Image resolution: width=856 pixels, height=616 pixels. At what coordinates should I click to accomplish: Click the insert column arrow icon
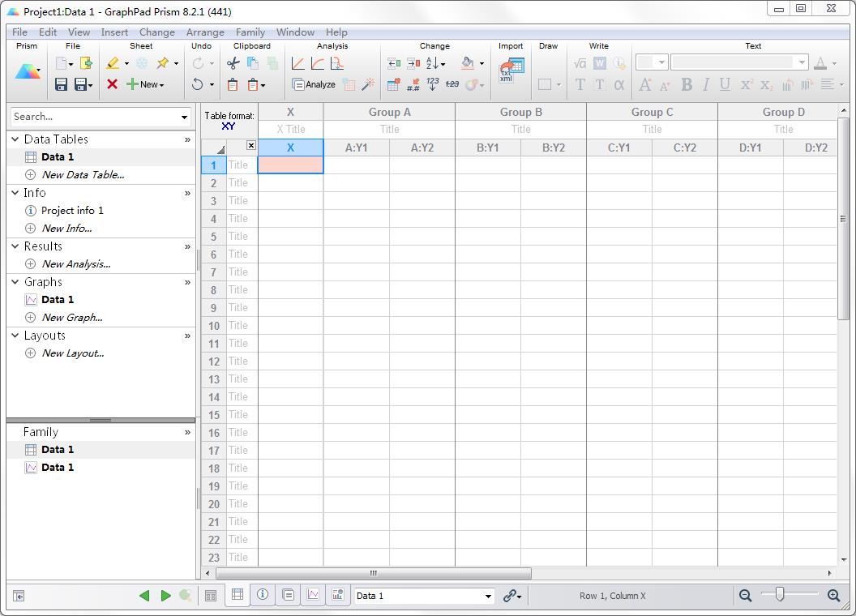click(394, 63)
